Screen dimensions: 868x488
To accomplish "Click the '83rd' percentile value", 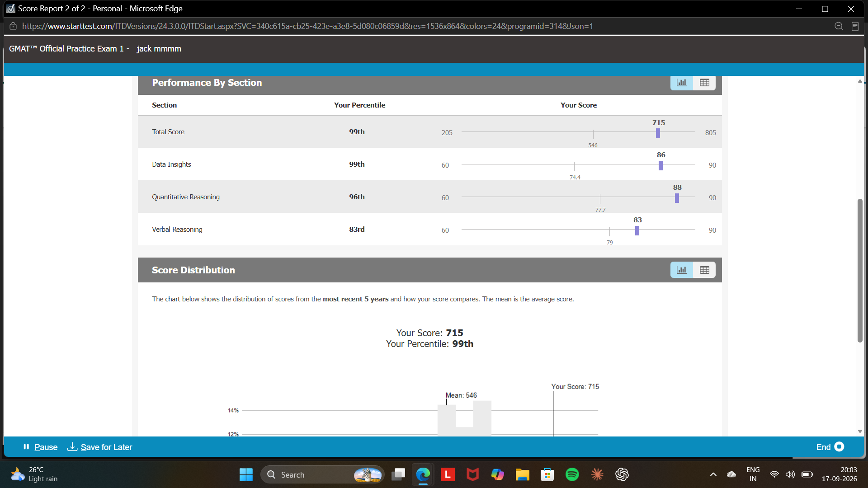I will 357,229.
